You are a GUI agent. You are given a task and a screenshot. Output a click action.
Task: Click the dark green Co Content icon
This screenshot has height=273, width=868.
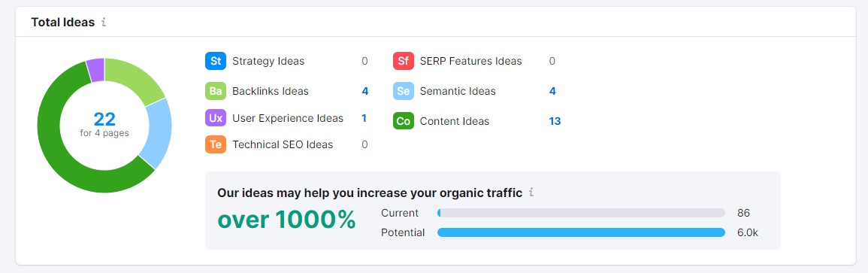coord(404,121)
